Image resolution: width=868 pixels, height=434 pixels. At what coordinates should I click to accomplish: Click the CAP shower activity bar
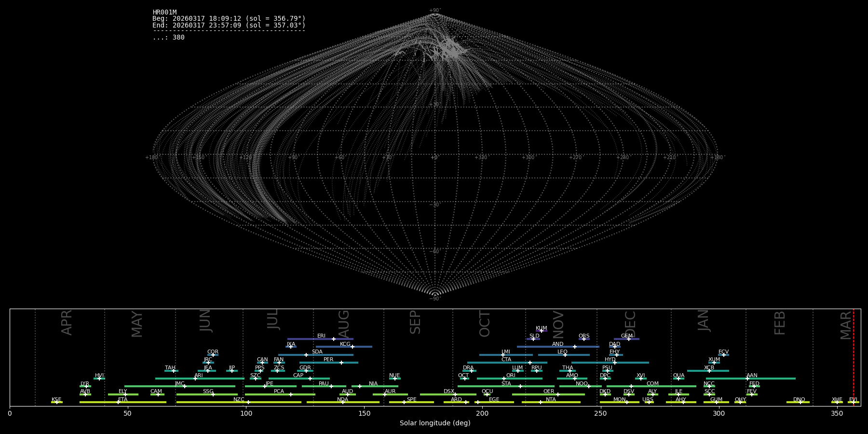pos(299,379)
